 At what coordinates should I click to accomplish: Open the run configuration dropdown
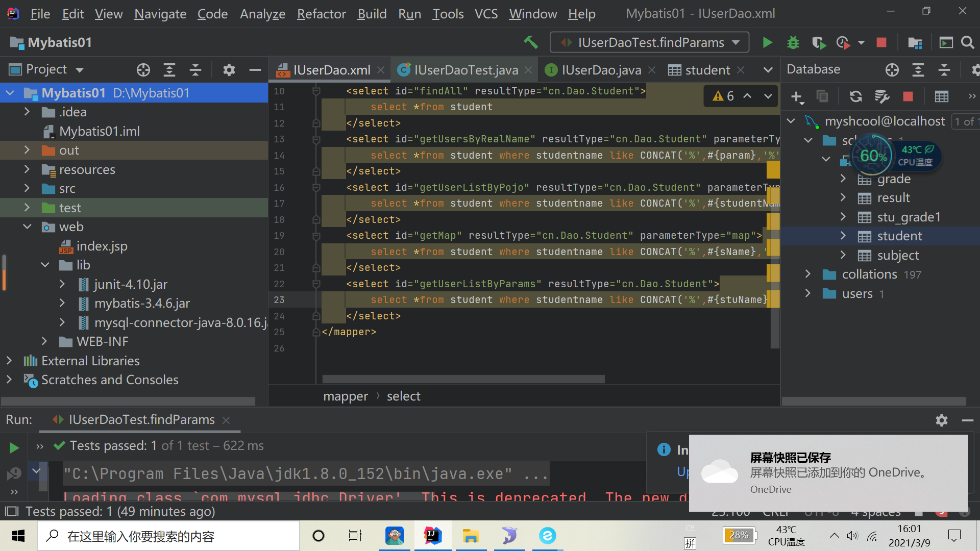[736, 42]
